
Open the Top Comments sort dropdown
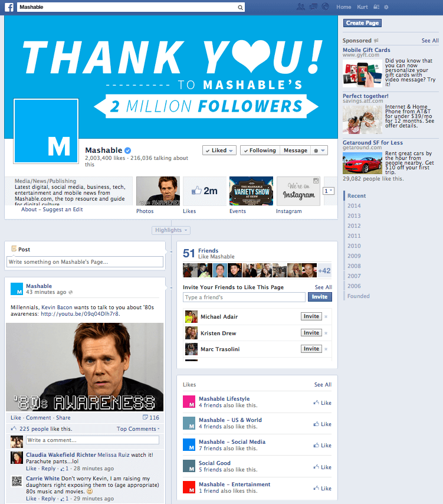(138, 429)
